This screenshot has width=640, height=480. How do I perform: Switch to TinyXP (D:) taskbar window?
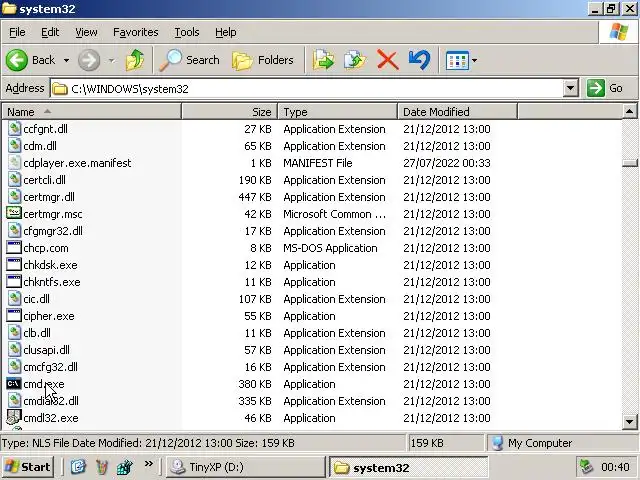click(245, 467)
